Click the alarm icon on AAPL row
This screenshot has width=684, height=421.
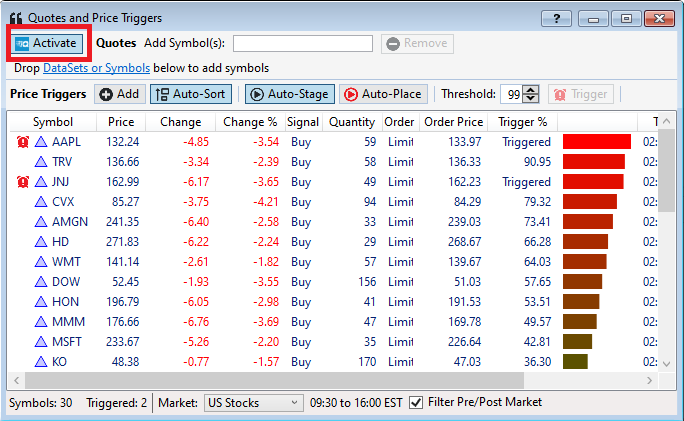23,142
